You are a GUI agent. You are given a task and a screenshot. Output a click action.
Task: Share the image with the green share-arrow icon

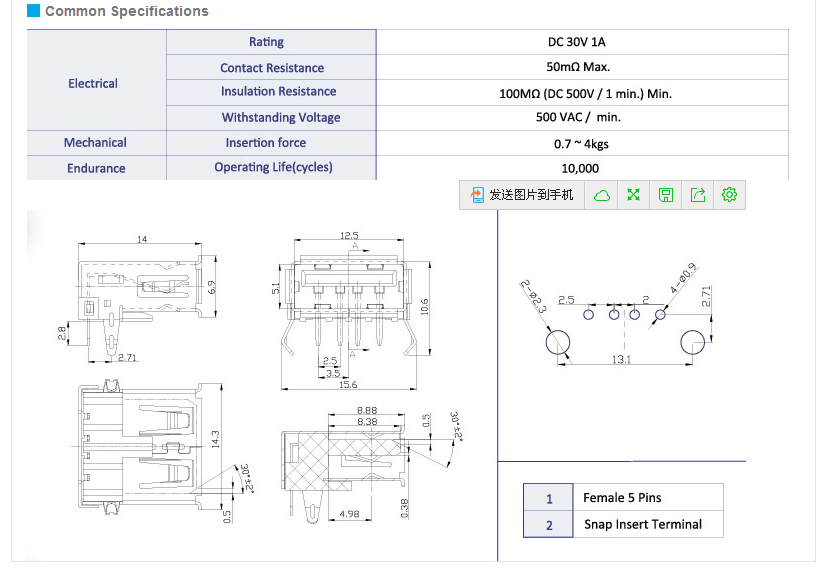point(697,195)
